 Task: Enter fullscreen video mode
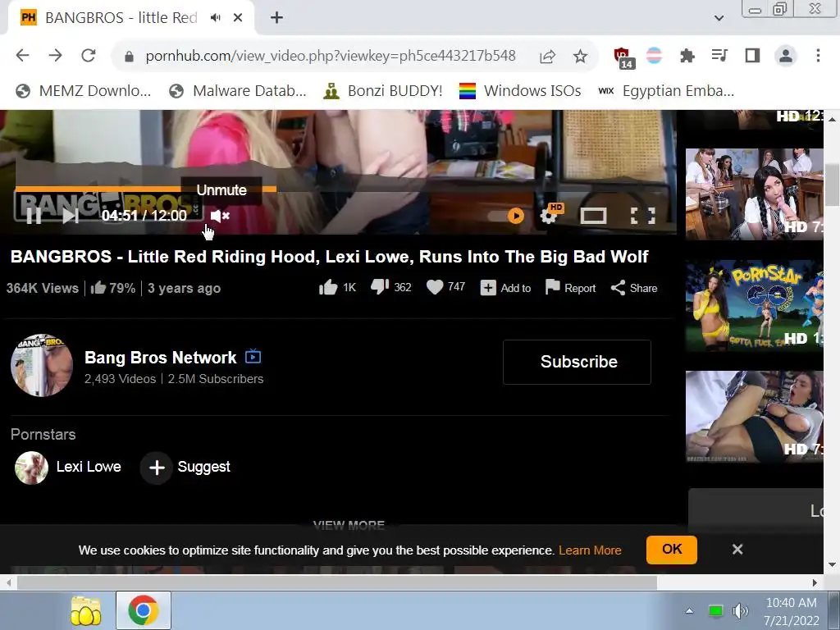(643, 216)
